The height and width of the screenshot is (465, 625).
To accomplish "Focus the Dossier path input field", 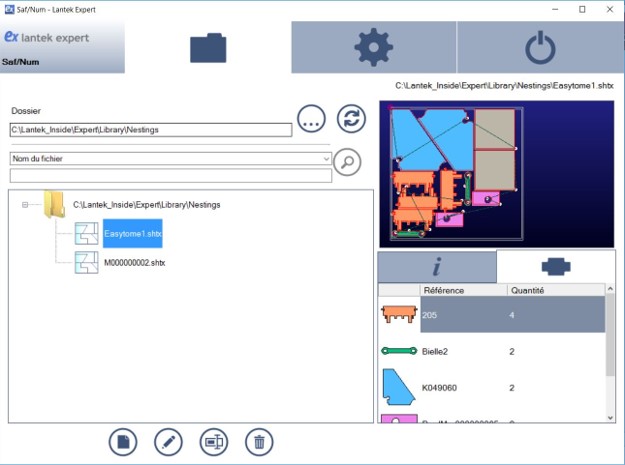I will pos(151,130).
